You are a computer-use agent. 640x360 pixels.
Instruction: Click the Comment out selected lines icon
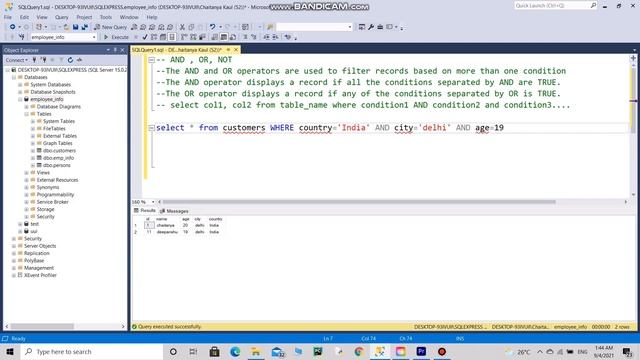[x=245, y=37]
